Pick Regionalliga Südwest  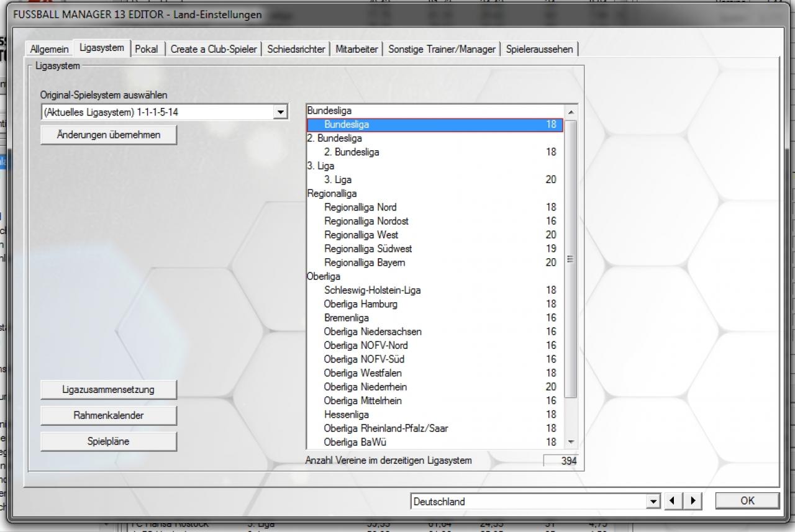435,249
